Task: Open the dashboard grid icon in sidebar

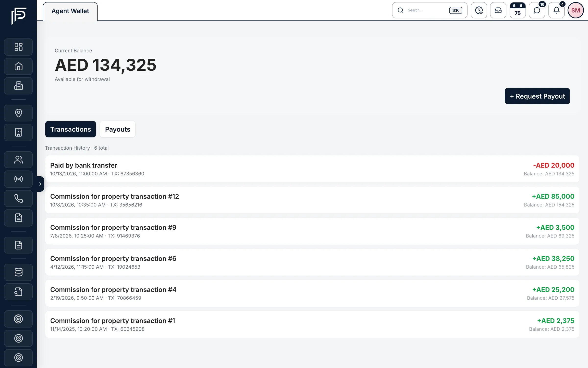Action: (18, 47)
